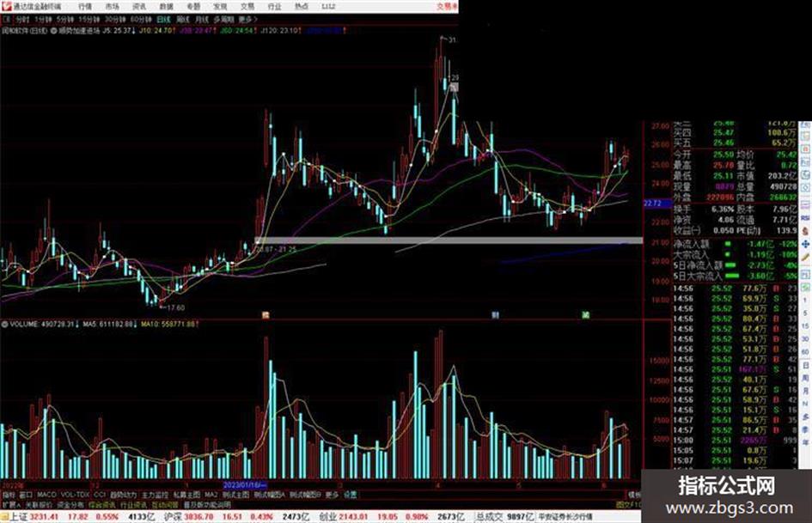Open the 数据 menu
The height and width of the screenshot is (523, 812).
[166, 7]
